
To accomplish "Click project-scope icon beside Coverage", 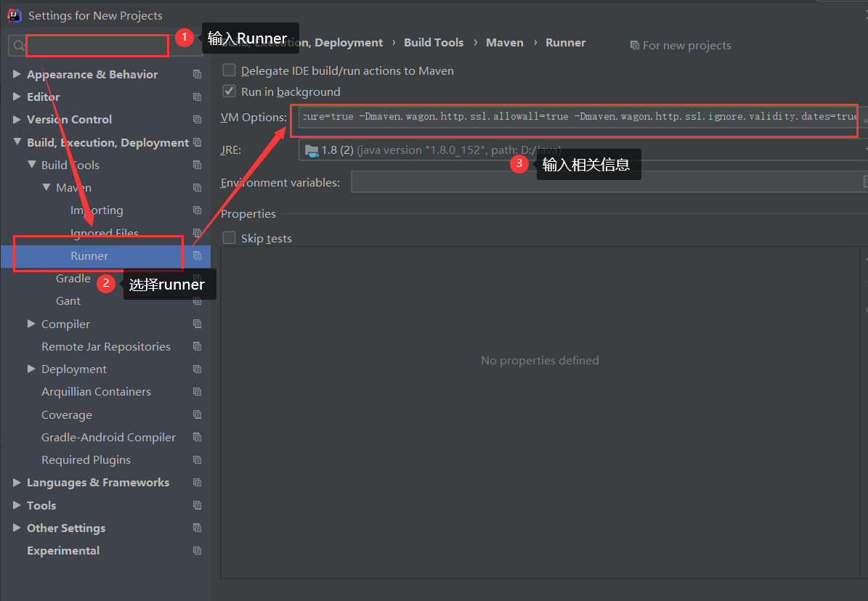I will coord(197,414).
